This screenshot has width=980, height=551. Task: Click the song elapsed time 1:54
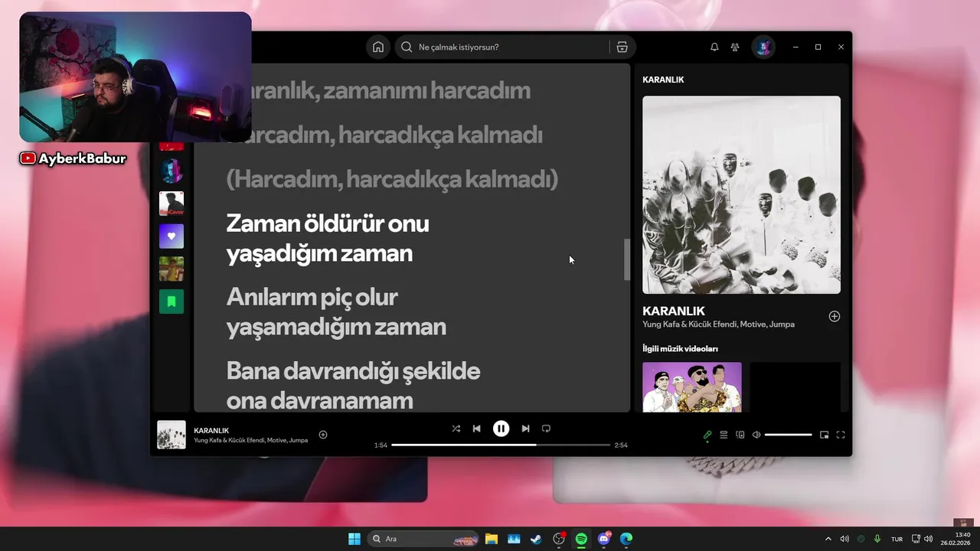click(381, 445)
